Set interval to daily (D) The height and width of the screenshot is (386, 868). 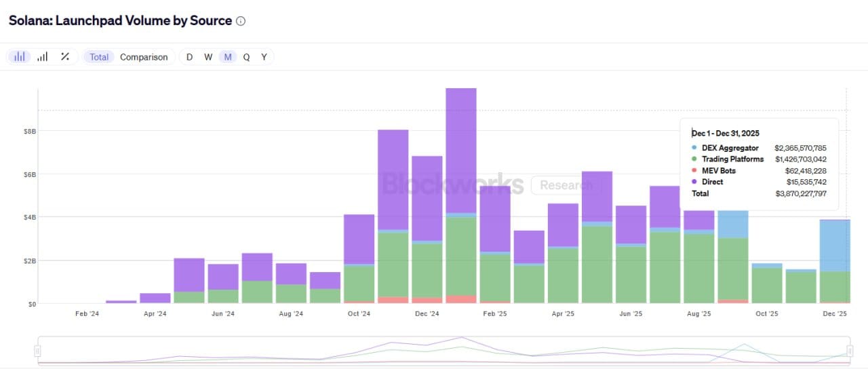point(189,57)
